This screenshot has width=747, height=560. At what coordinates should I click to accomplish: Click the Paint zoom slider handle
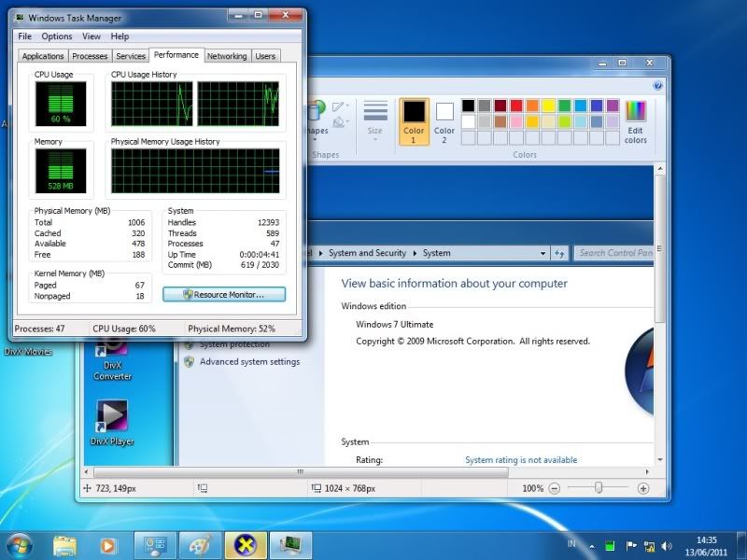click(x=599, y=487)
